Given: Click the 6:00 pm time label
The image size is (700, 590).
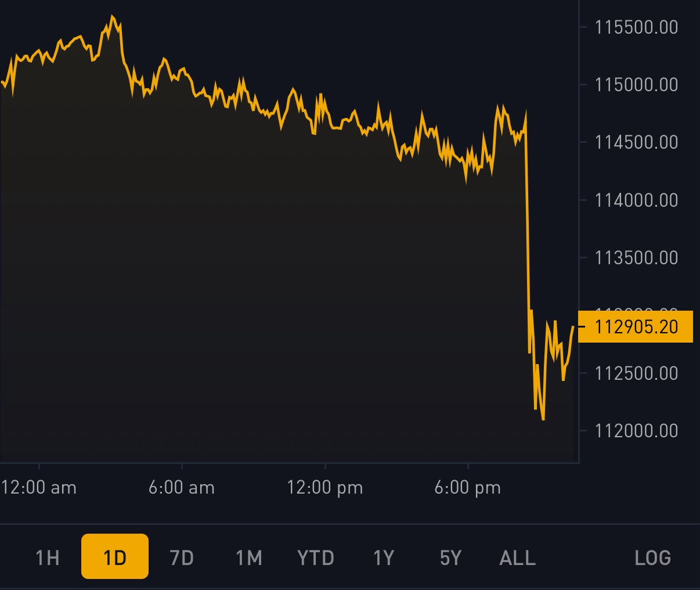Looking at the screenshot, I should tap(468, 488).
